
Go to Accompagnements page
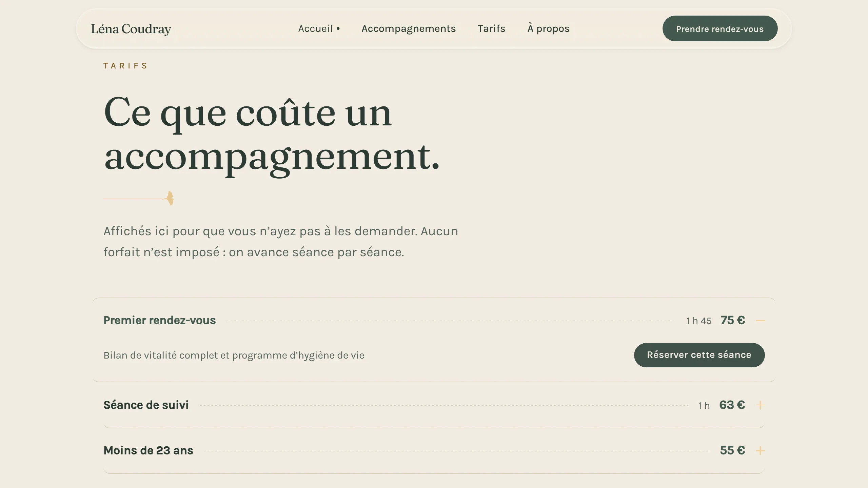click(409, 28)
